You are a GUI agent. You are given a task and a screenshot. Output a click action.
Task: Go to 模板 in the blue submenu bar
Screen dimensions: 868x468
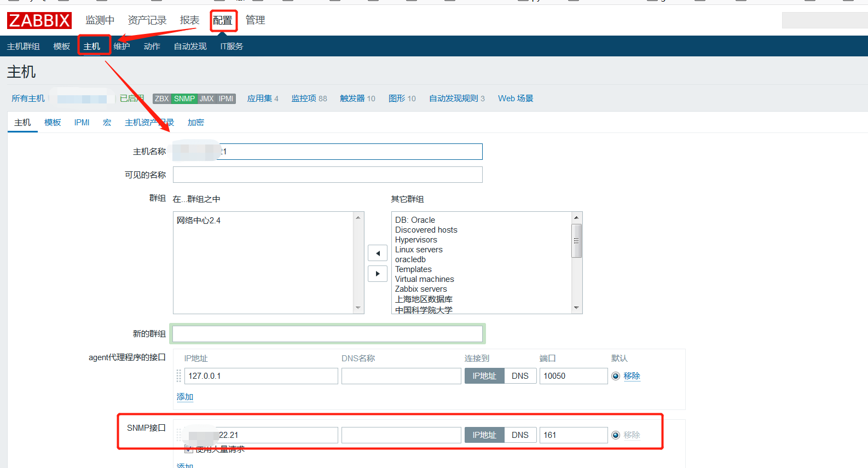click(x=61, y=47)
